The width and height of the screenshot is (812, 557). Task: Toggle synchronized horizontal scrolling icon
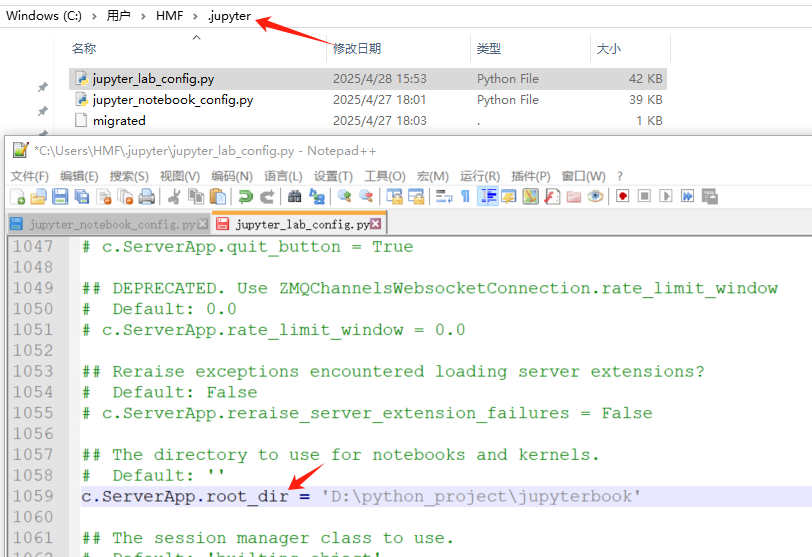(416, 197)
